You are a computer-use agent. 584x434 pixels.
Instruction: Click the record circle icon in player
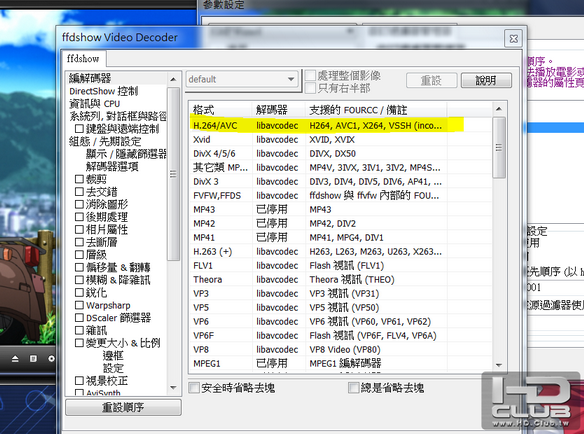tap(51, 358)
